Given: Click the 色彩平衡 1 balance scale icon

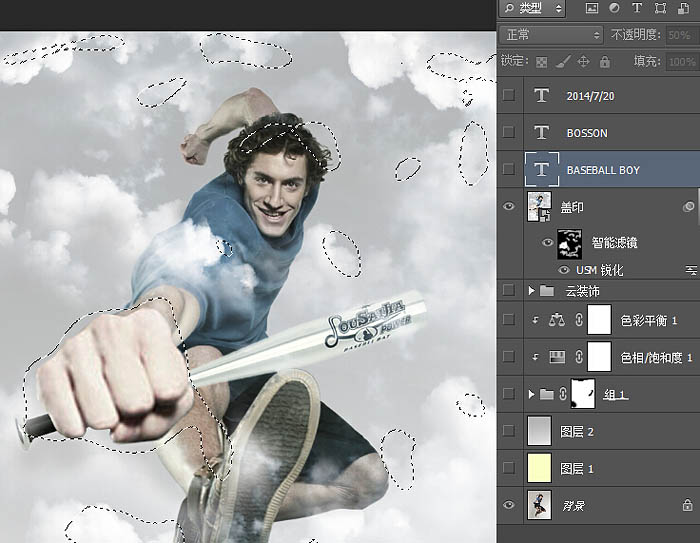Looking at the screenshot, I should click(556, 320).
